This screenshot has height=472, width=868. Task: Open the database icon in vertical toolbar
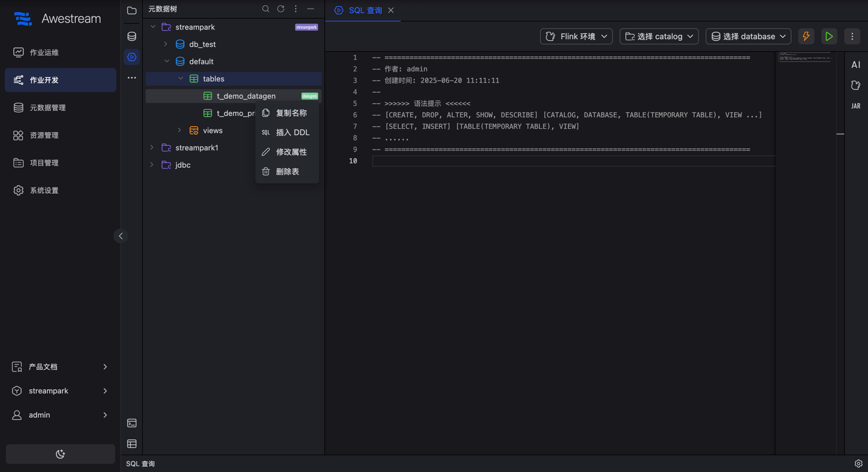click(x=132, y=36)
